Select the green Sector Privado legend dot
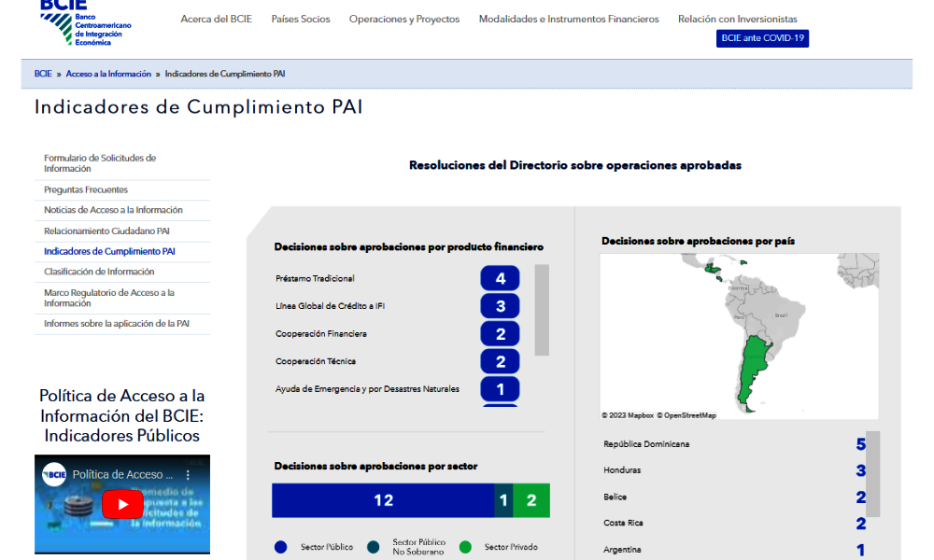The width and height of the screenshot is (934, 560). coord(465,547)
